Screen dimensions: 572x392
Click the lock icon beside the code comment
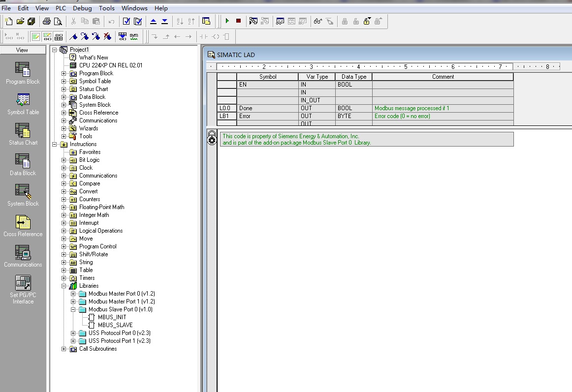212,138
